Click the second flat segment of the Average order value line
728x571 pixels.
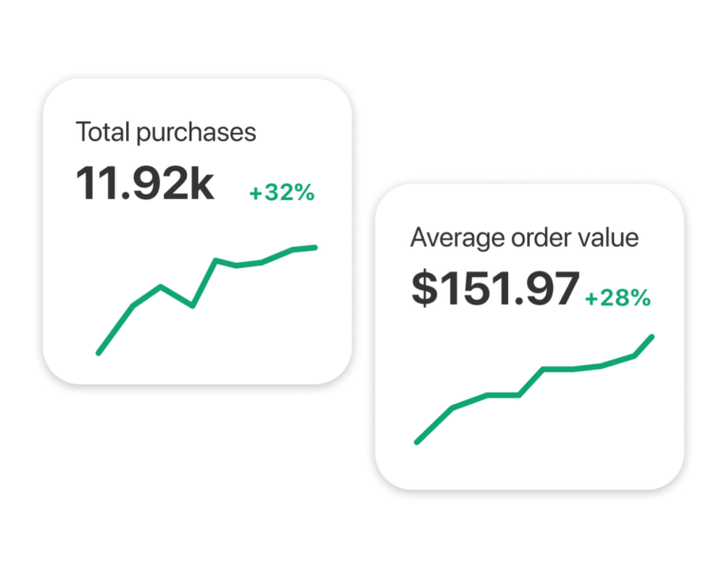[x=557, y=369]
